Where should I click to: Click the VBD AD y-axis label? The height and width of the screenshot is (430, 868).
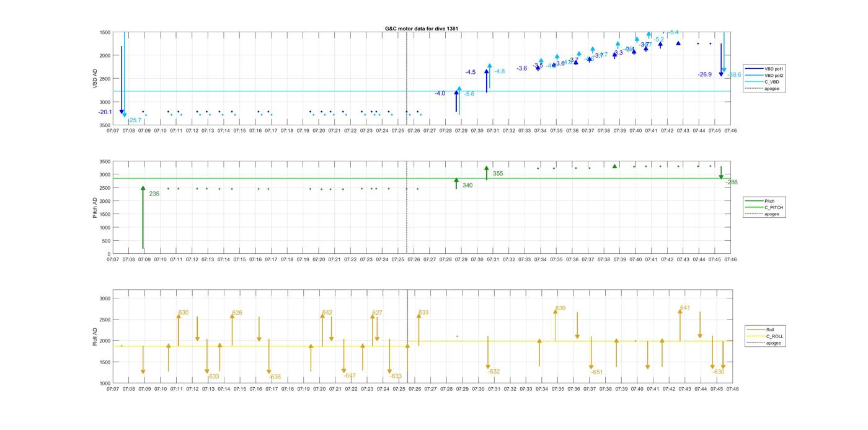(95, 79)
